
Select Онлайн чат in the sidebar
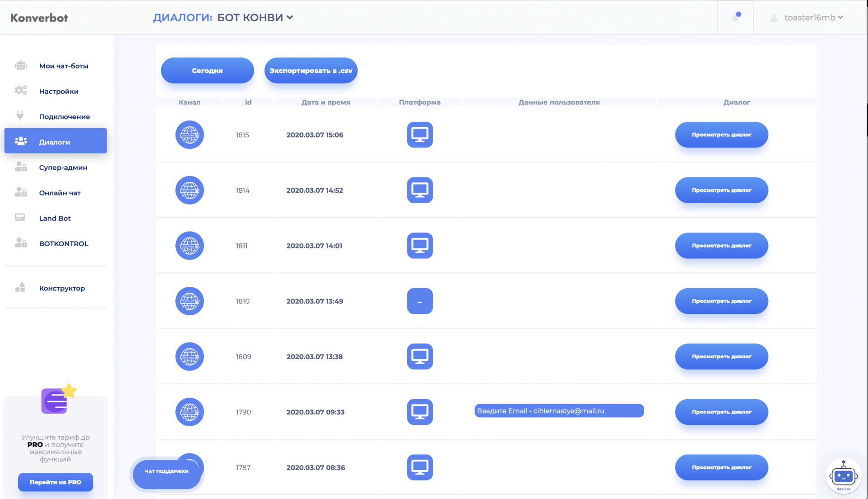(x=60, y=193)
